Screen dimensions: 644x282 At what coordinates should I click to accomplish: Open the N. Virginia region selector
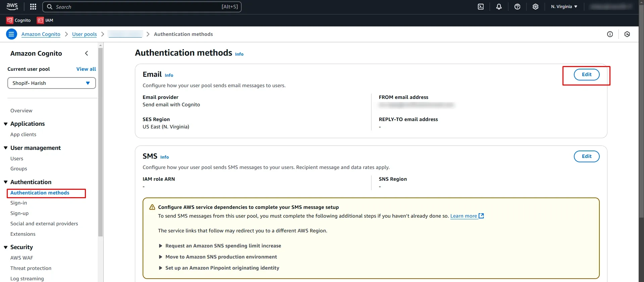point(564,7)
